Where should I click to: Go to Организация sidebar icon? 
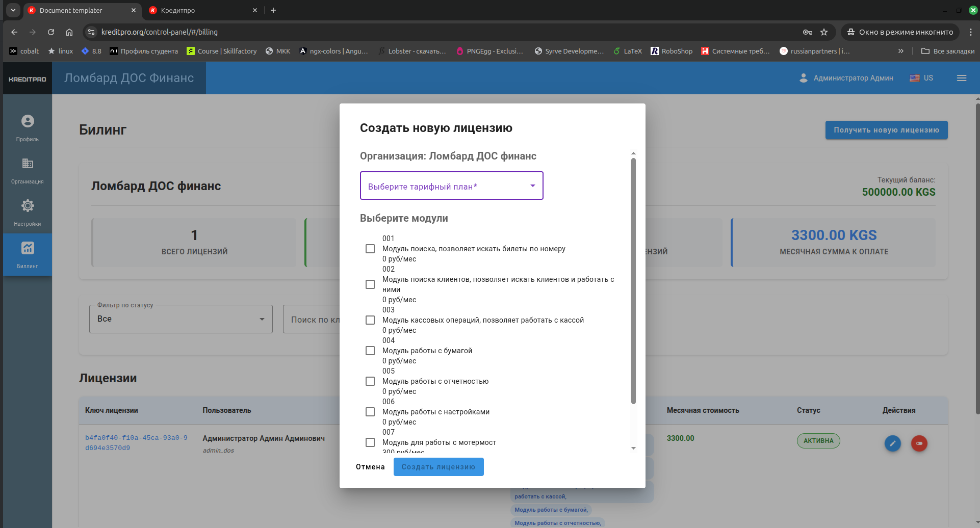pyautogui.click(x=28, y=170)
